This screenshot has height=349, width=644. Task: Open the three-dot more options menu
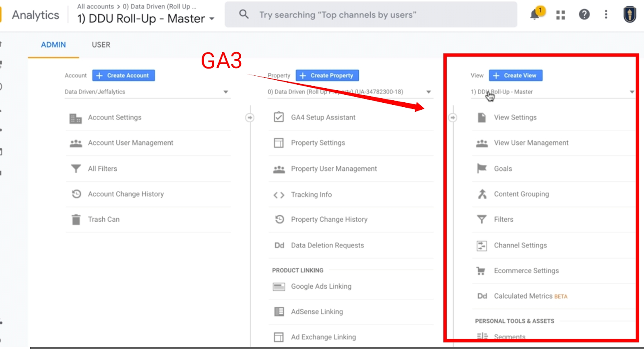coord(606,15)
